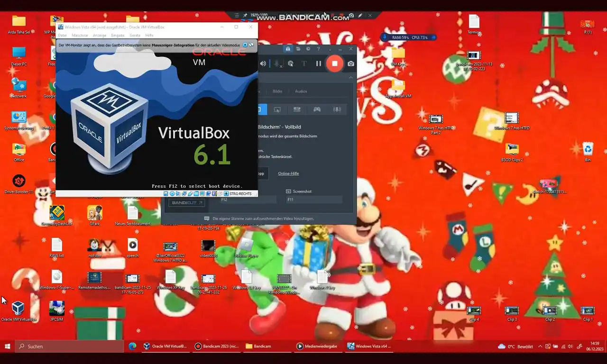Viewport: 607px width, 364px height.
Task: Open the Windows Start button
Action: click(8, 346)
